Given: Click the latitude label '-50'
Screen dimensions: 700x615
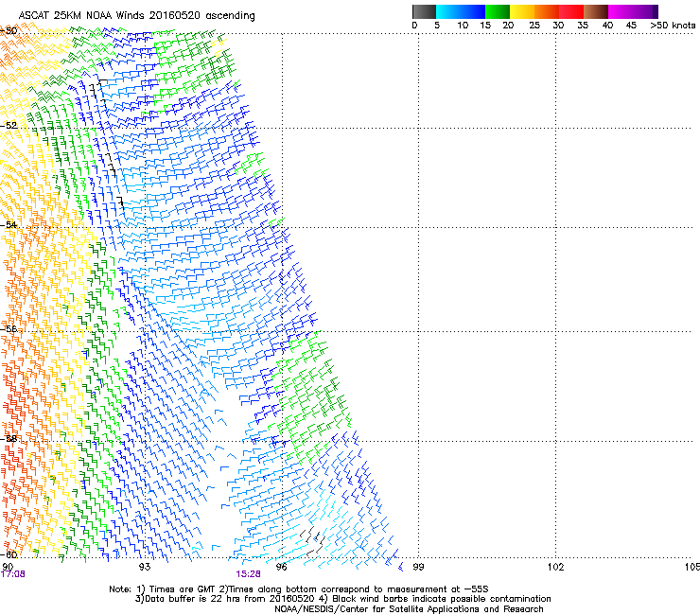Looking at the screenshot, I should coord(9,31).
